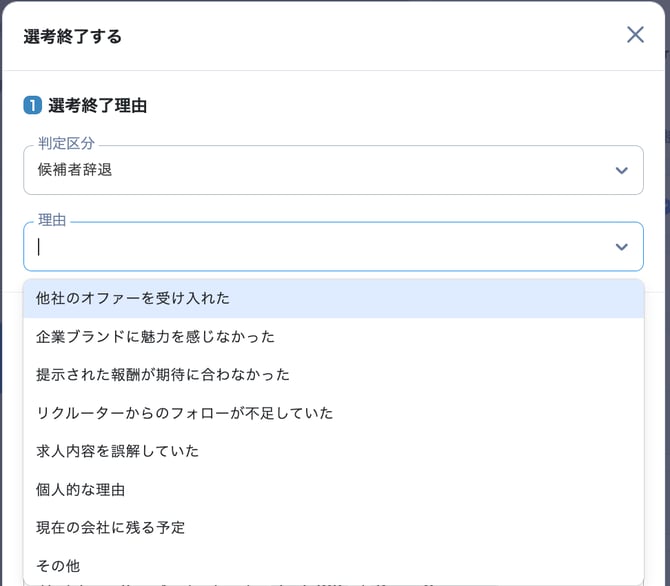Click the 理由 field label
Image resolution: width=670 pixels, height=586 pixels.
[52, 220]
